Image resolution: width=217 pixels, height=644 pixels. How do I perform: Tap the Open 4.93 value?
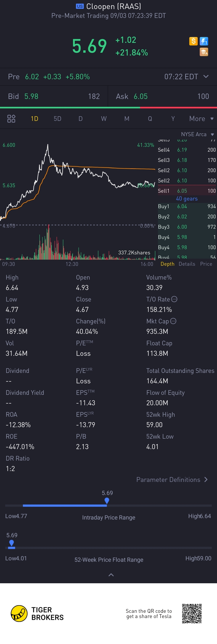pos(82,287)
